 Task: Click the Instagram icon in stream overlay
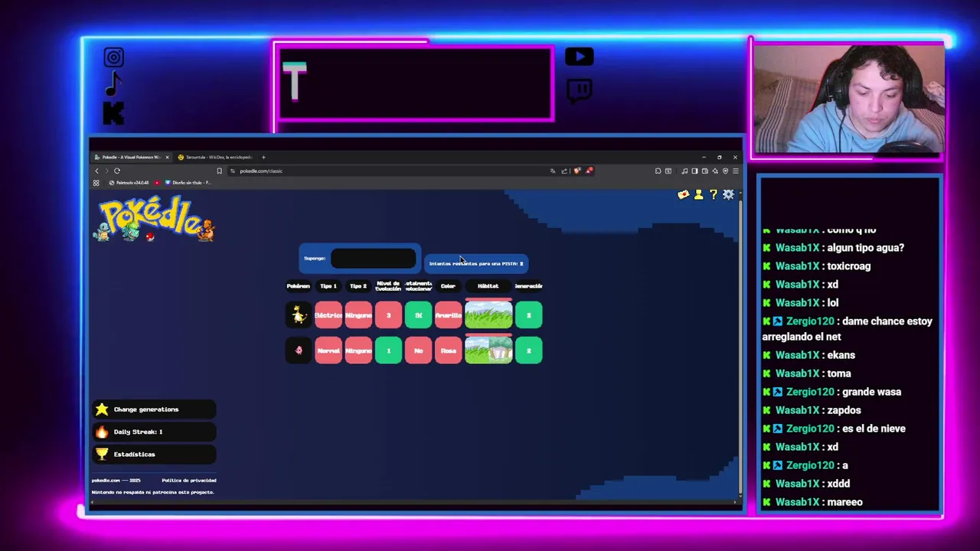[x=113, y=57]
